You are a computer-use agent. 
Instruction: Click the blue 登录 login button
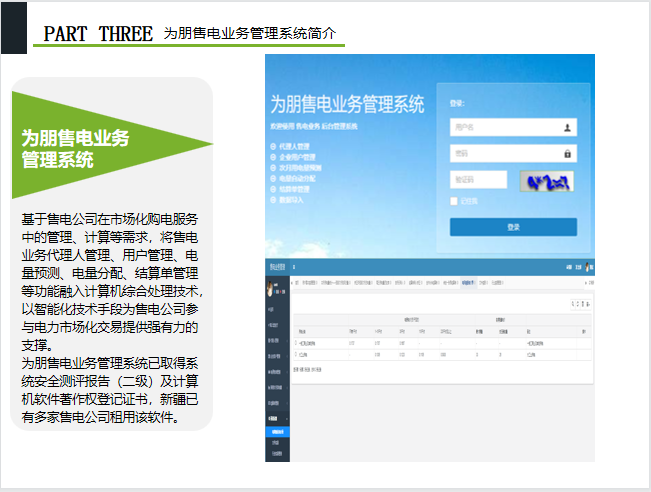click(x=513, y=227)
